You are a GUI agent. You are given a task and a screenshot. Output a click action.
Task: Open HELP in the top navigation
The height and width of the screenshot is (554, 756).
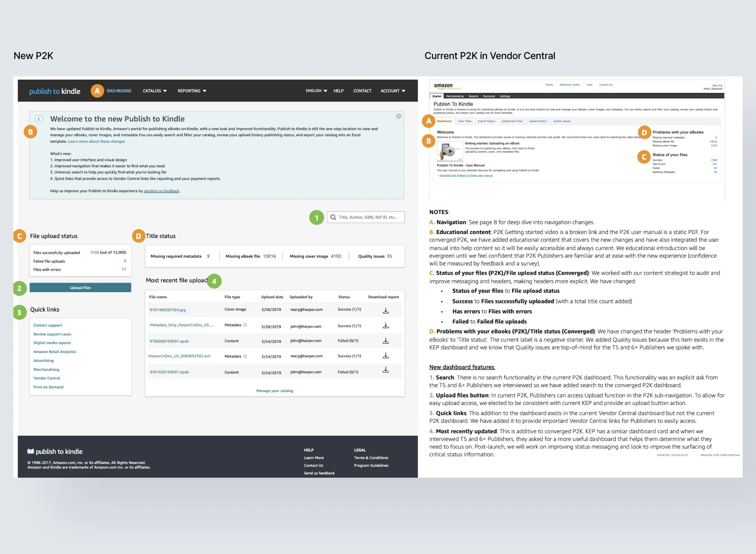(x=338, y=91)
